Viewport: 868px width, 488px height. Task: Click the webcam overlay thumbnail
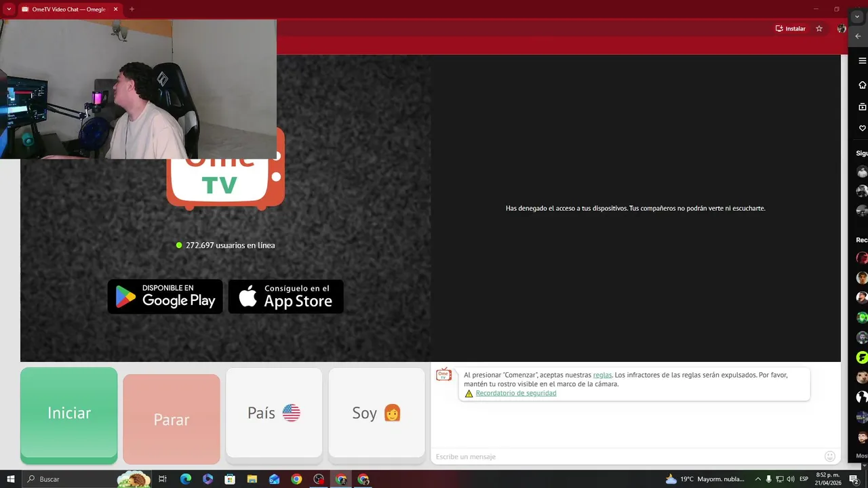138,89
